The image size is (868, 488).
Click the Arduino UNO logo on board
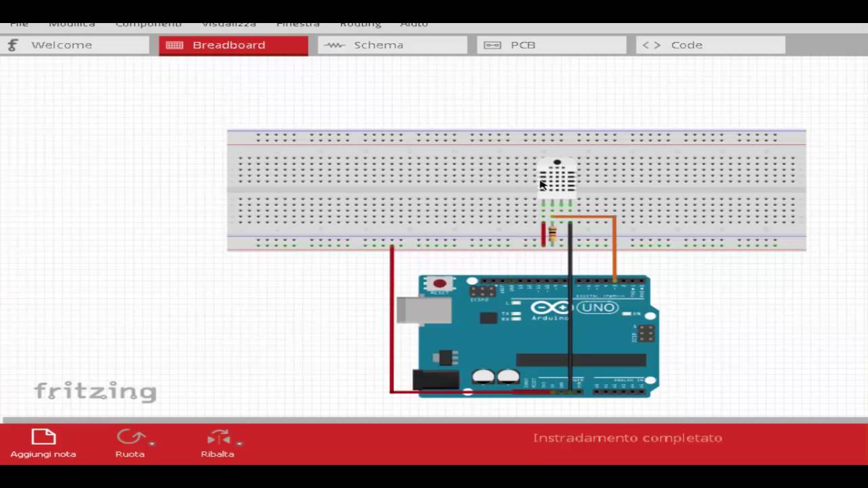(574, 308)
